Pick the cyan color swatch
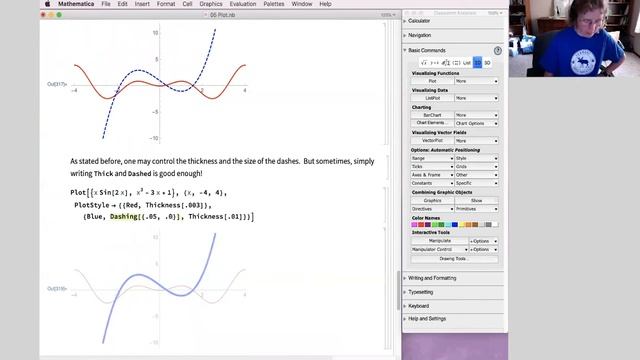Viewport: 640px width, 360px height. (x=448, y=224)
